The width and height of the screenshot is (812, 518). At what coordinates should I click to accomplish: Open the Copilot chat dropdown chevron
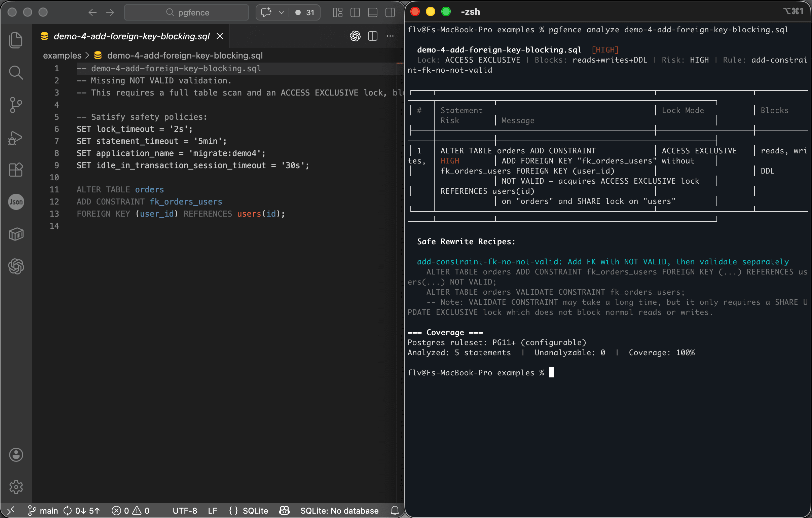click(x=282, y=12)
